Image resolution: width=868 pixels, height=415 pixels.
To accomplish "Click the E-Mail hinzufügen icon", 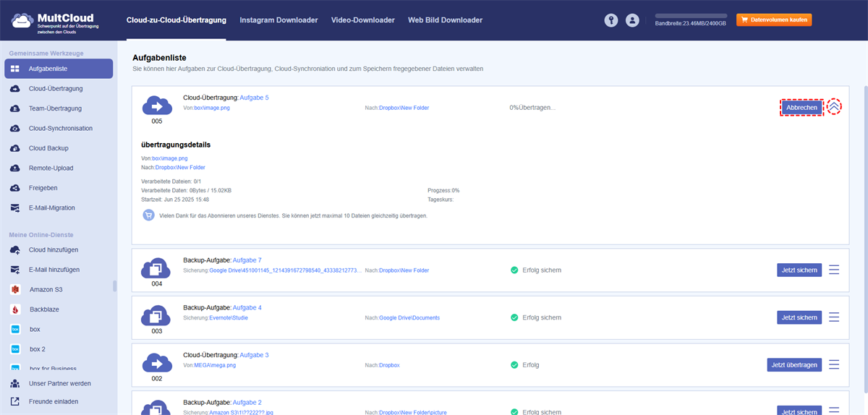I will tap(15, 270).
